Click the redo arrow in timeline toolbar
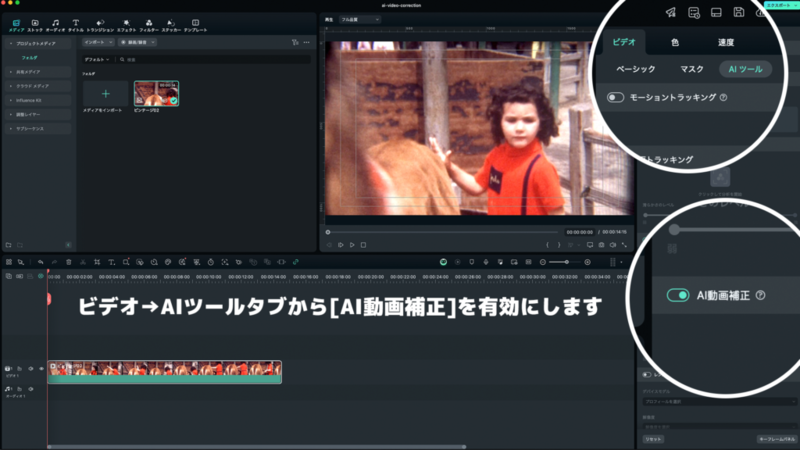Image resolution: width=800 pixels, height=450 pixels. 54,262
